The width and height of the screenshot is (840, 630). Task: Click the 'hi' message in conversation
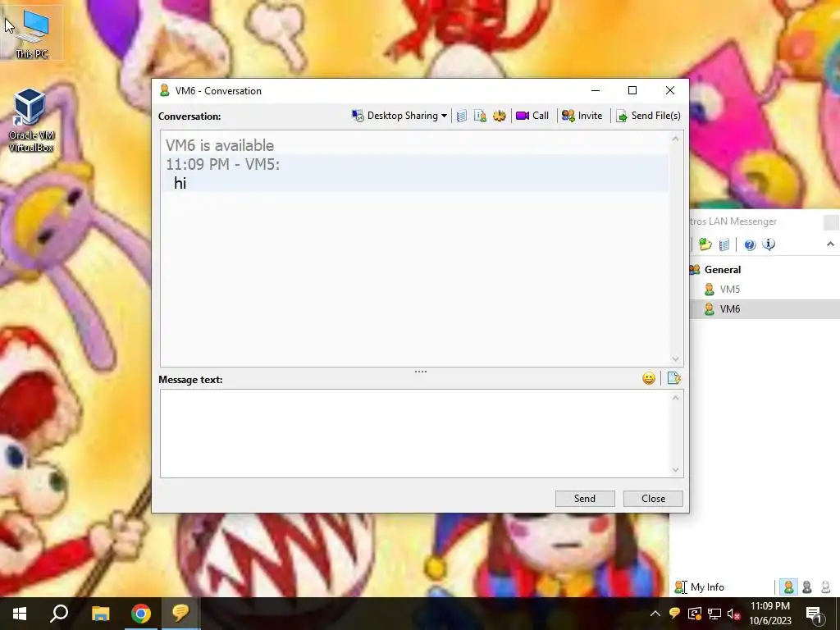pos(180,183)
